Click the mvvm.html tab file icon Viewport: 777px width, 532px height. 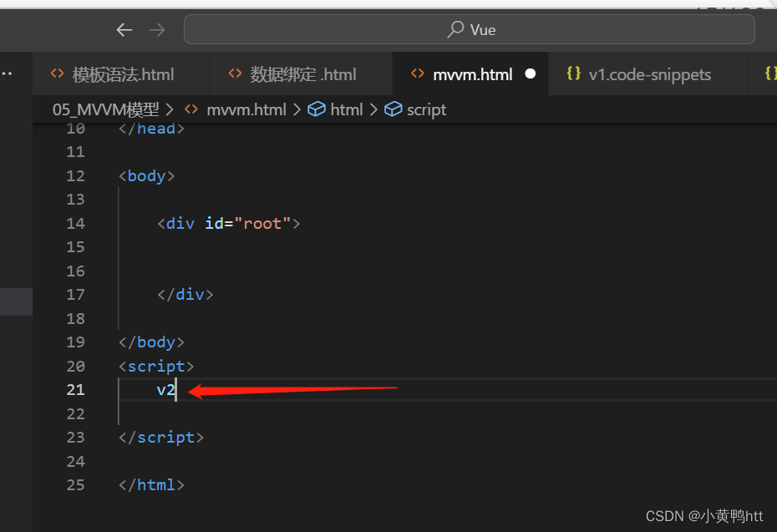pyautogui.click(x=418, y=73)
